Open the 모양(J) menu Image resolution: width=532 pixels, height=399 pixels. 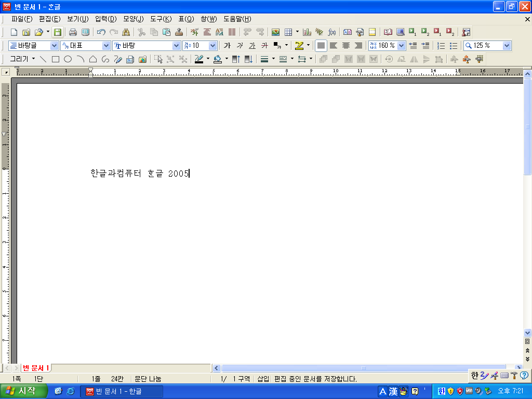click(x=134, y=19)
